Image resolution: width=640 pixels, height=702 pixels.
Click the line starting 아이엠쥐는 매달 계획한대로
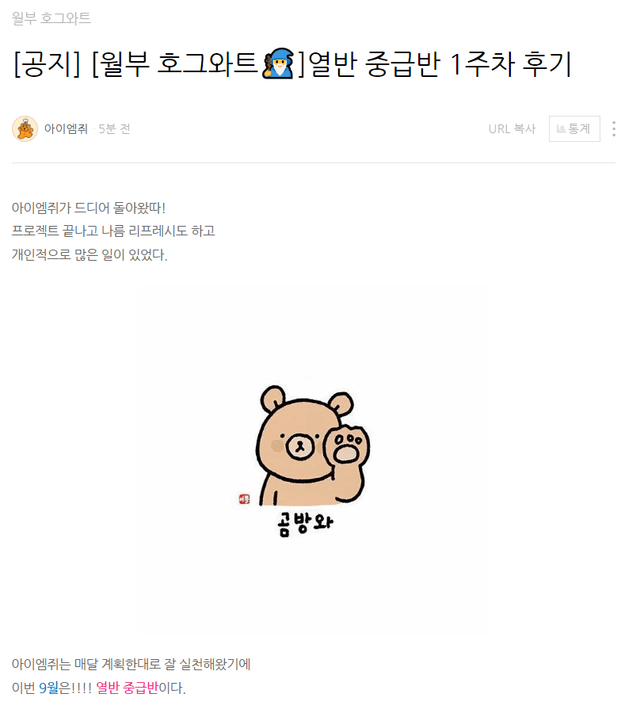click(x=131, y=663)
